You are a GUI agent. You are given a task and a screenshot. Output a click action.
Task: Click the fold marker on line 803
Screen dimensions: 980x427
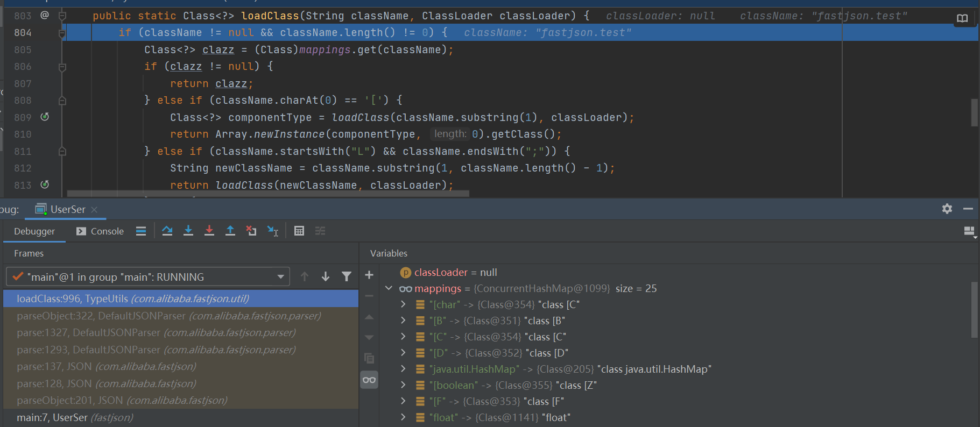coord(62,16)
